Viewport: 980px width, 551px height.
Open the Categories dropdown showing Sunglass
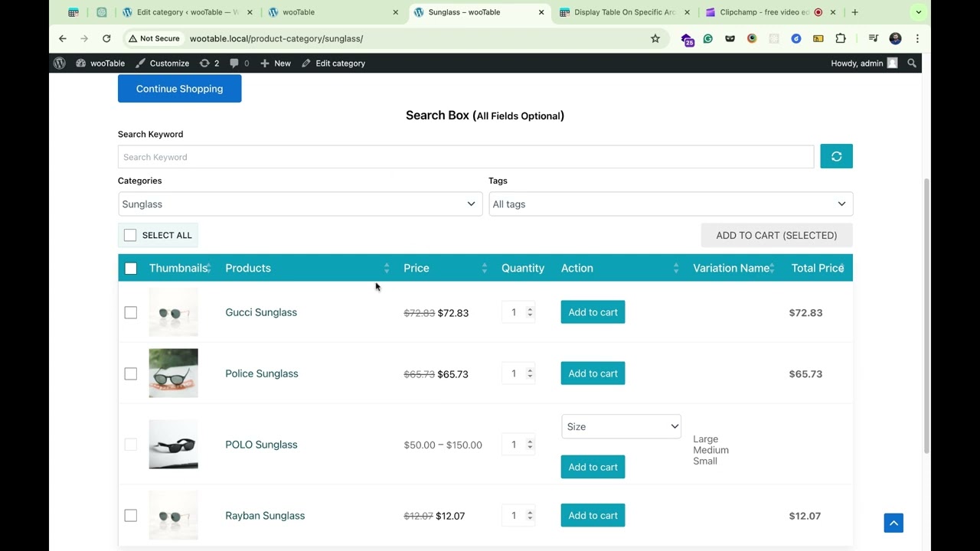point(300,204)
